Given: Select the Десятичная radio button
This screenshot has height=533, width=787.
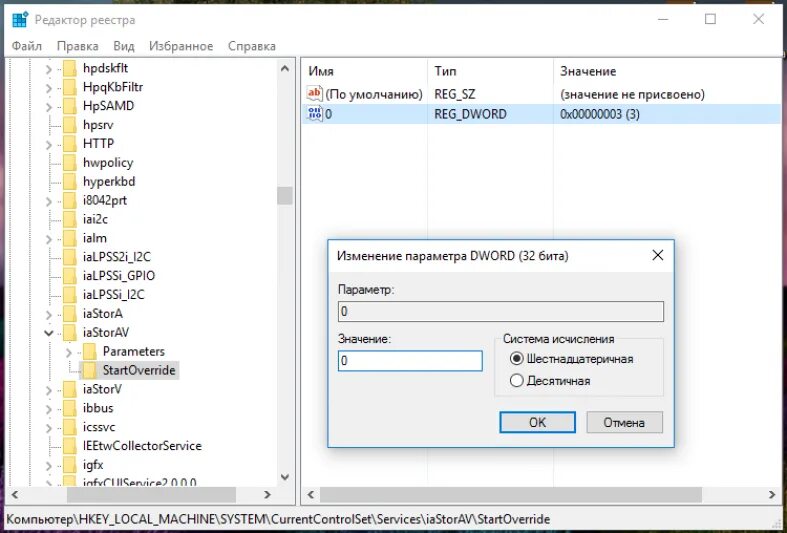Looking at the screenshot, I should pyautogui.click(x=516, y=380).
